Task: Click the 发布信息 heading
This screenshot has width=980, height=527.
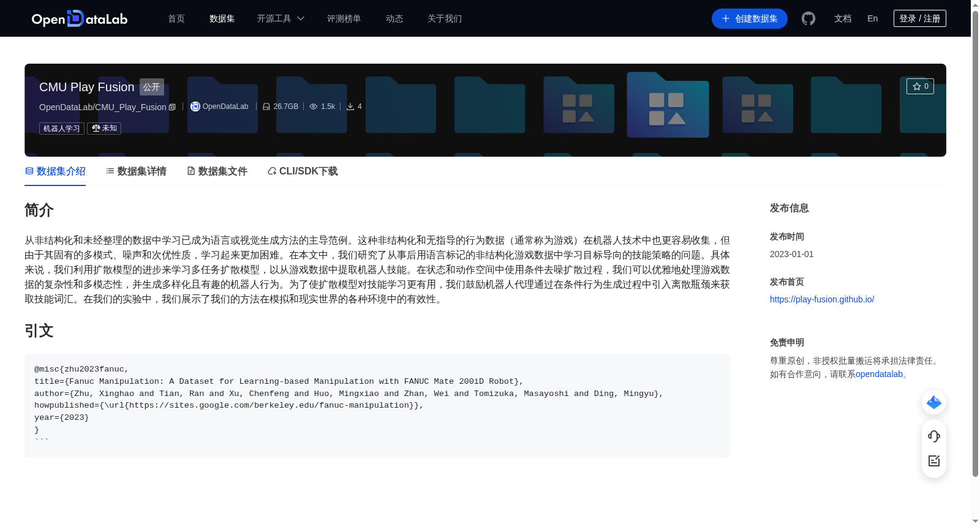Action: pos(790,208)
